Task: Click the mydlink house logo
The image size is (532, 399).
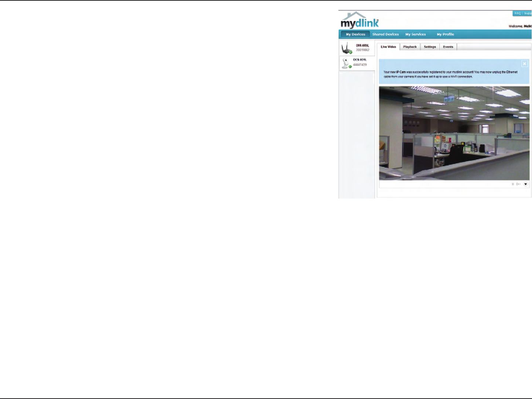Action: coord(359,20)
